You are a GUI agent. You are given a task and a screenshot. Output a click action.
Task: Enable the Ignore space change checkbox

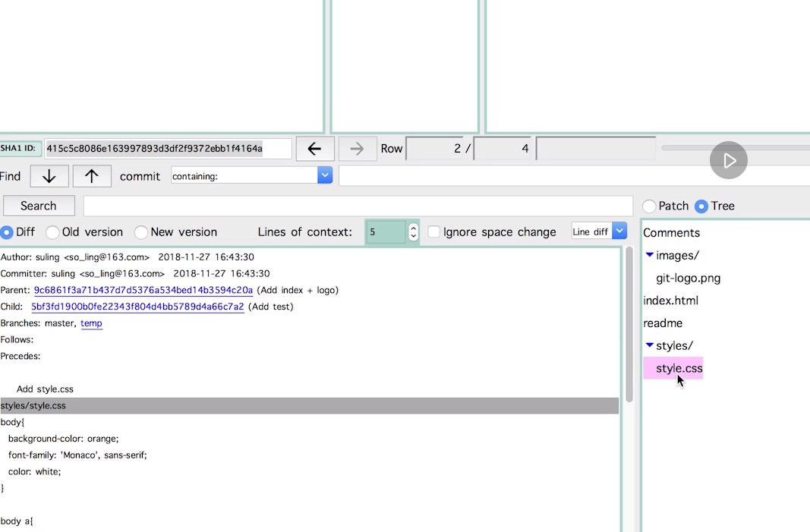tap(434, 232)
